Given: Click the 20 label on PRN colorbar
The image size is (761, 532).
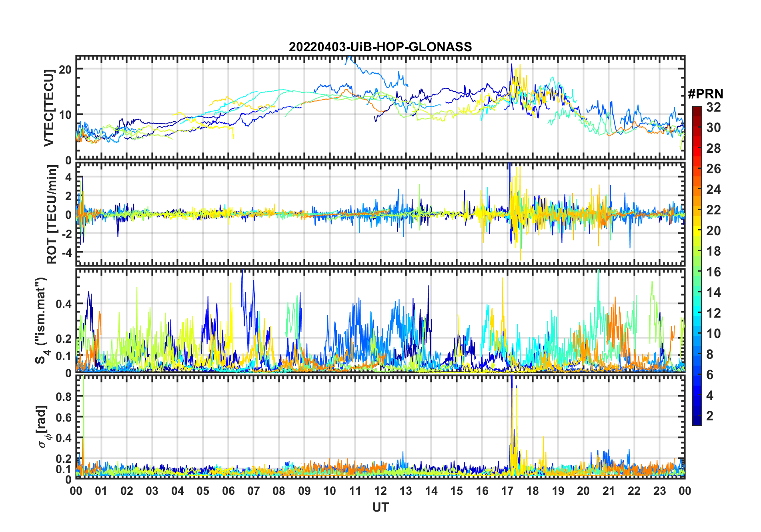Looking at the screenshot, I should (x=714, y=231).
